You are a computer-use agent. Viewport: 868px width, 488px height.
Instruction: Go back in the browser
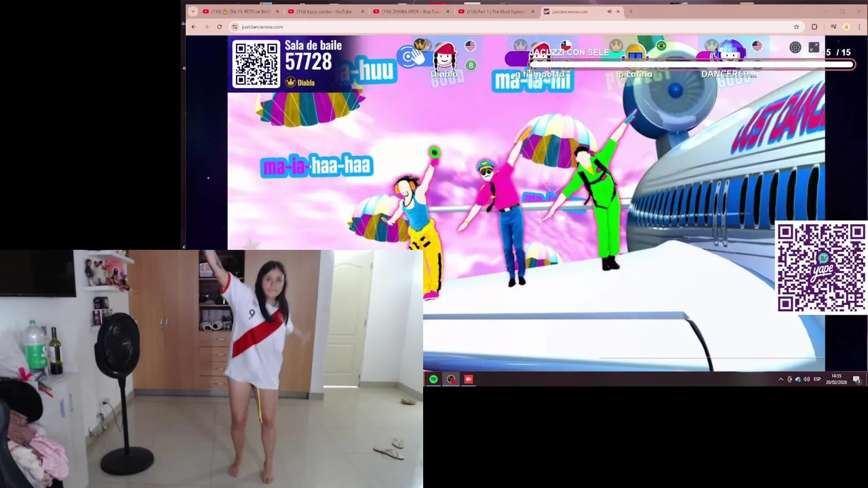194,26
